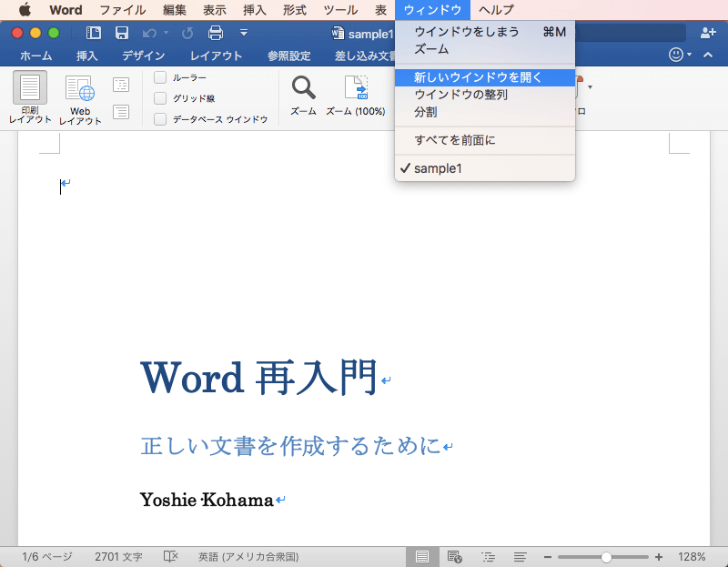Expand the feedback smiley dropdown arrow
This screenshot has height=567, width=728.
click(690, 55)
